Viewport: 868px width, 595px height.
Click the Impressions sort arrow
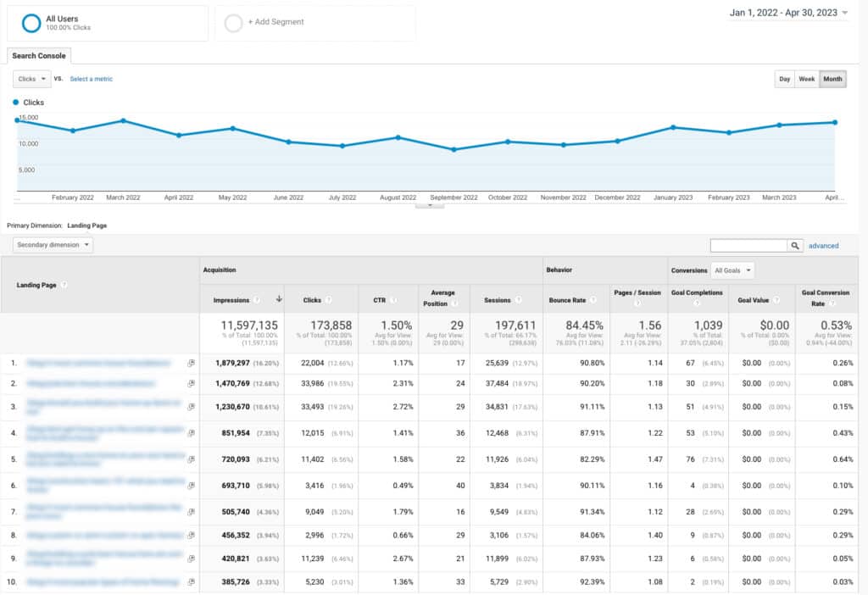tap(279, 299)
